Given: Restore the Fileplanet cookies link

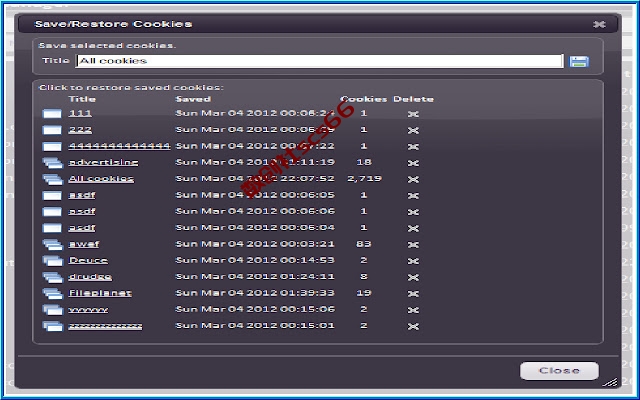Looking at the screenshot, I should 100,293.
